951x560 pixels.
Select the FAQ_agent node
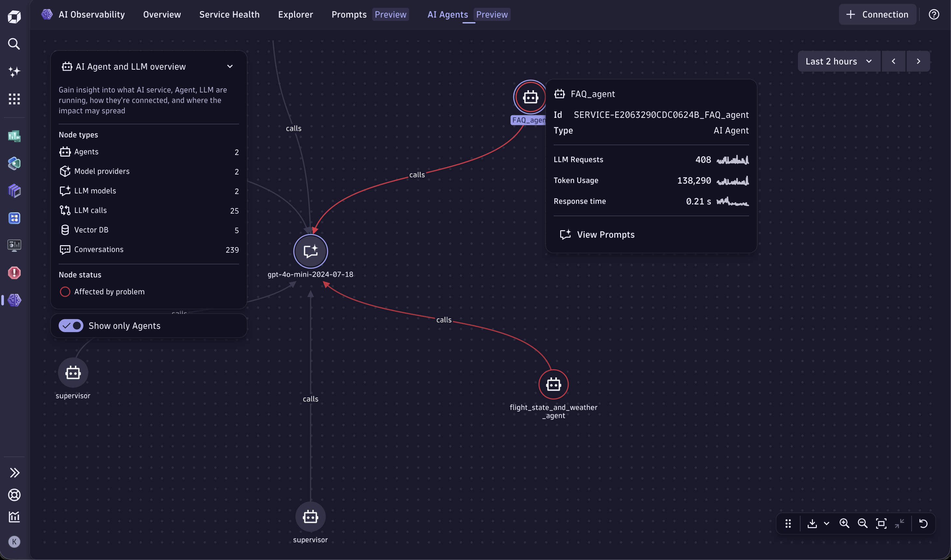coord(530,97)
